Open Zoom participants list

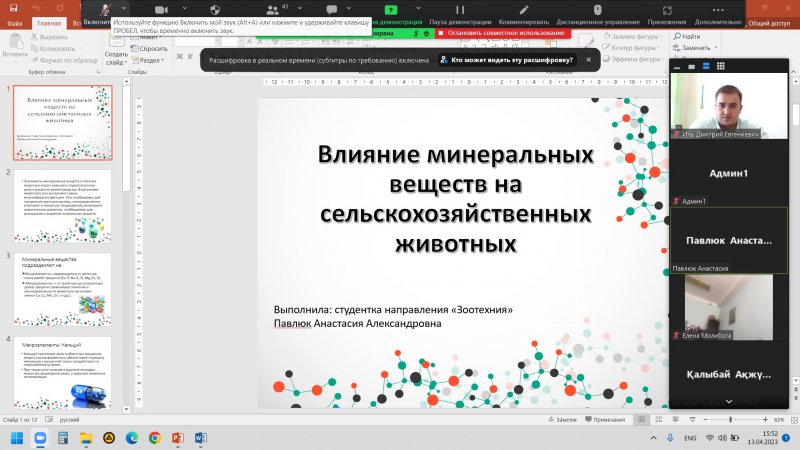(x=273, y=9)
